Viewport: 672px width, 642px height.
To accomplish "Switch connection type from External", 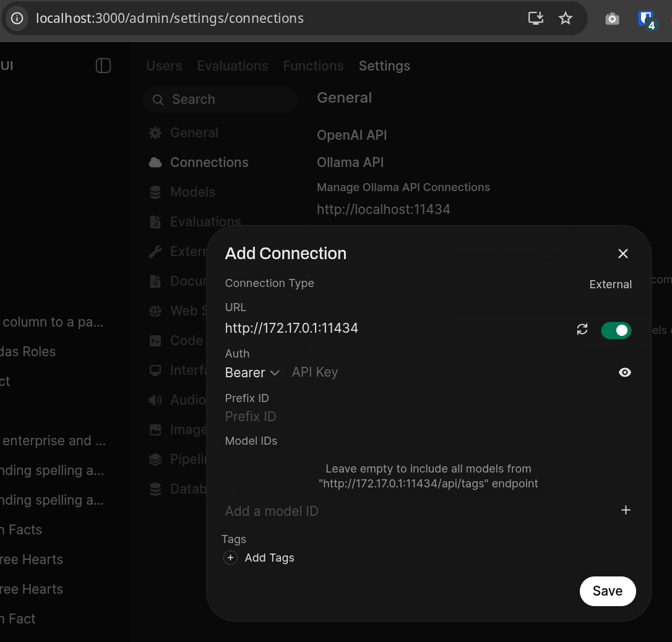I will [610, 285].
